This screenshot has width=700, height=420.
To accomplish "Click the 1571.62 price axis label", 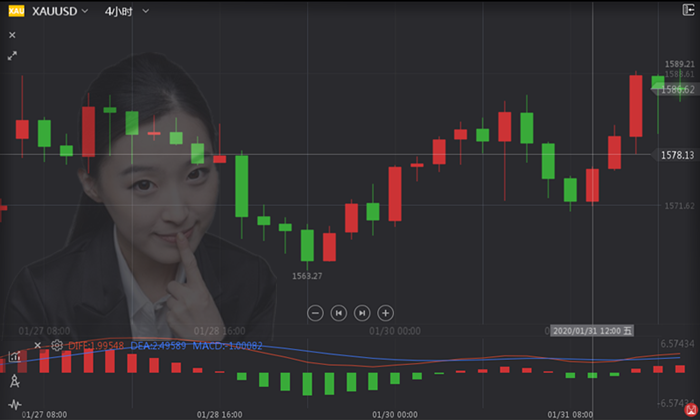I will click(x=679, y=206).
